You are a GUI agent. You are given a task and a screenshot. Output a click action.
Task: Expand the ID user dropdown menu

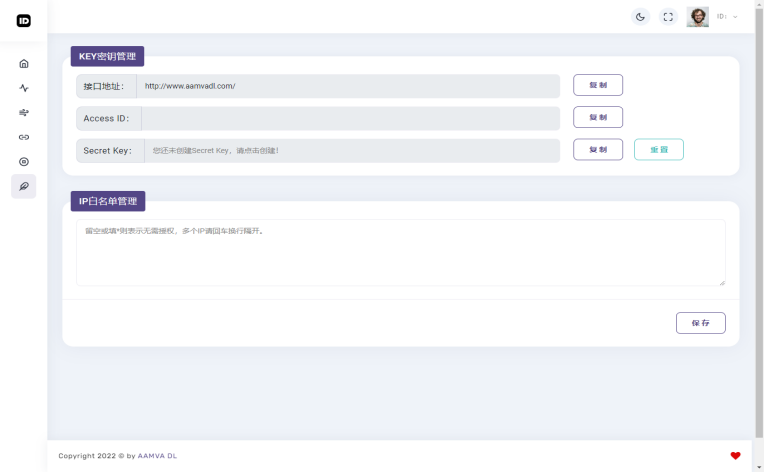point(727,17)
